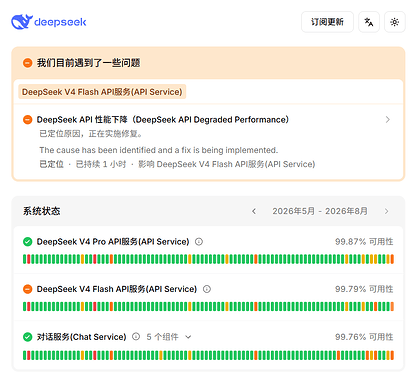Click the orange degraded icon next to DeepSeek API 性能下降
Screen dimensions: 411x375
(27, 119)
